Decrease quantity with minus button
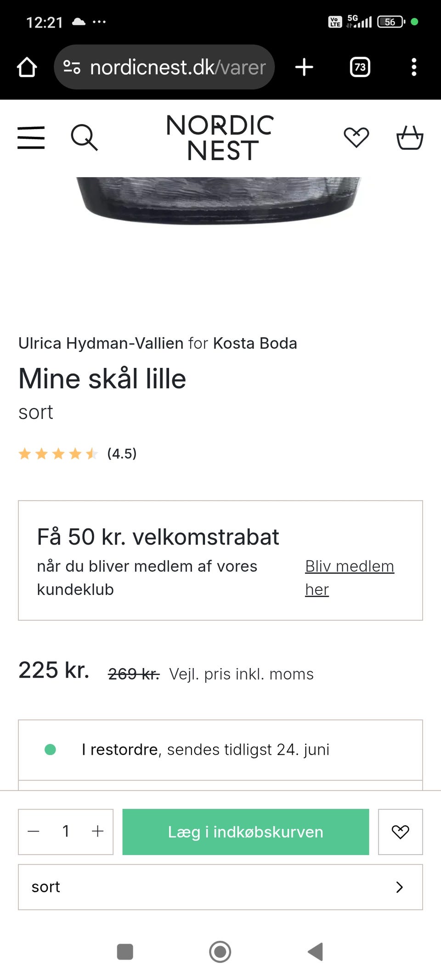The height and width of the screenshot is (980, 441). coord(34,832)
